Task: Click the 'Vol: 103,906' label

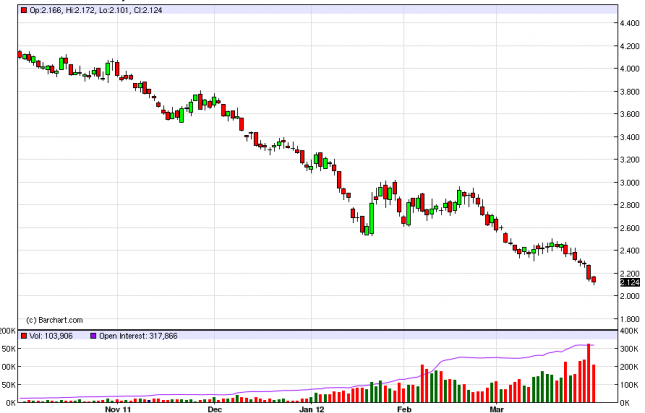Action: [51, 336]
